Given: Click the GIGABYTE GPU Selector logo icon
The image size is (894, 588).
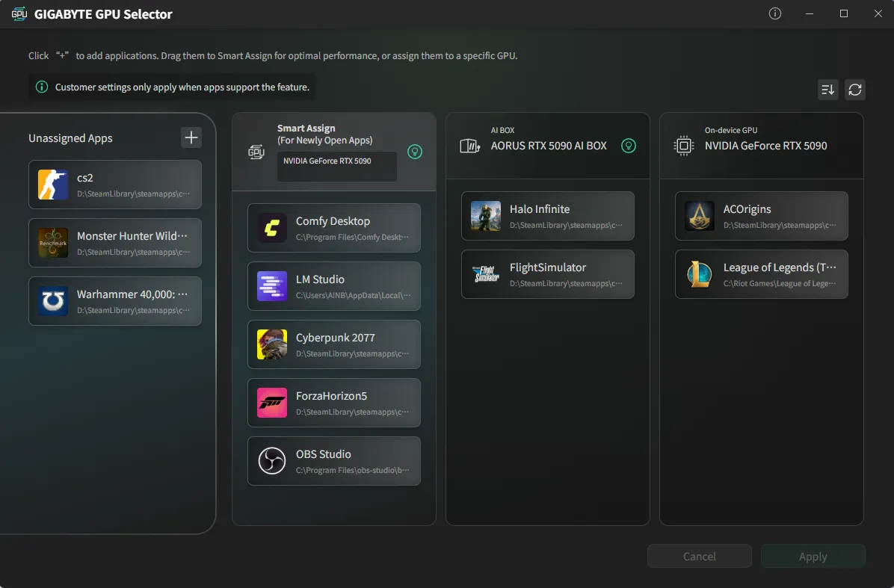Looking at the screenshot, I should click(19, 14).
